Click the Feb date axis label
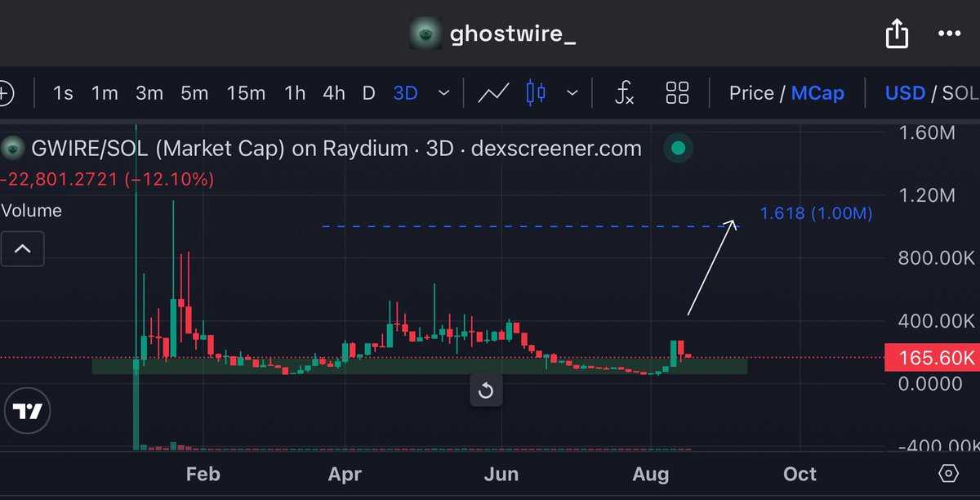 coord(203,474)
